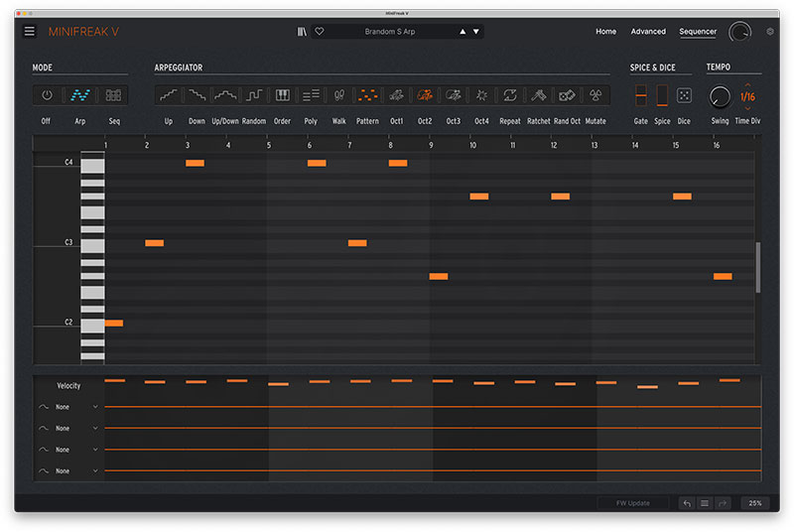Click the Gate slider
This screenshot has height=532, width=794.
tap(640, 95)
